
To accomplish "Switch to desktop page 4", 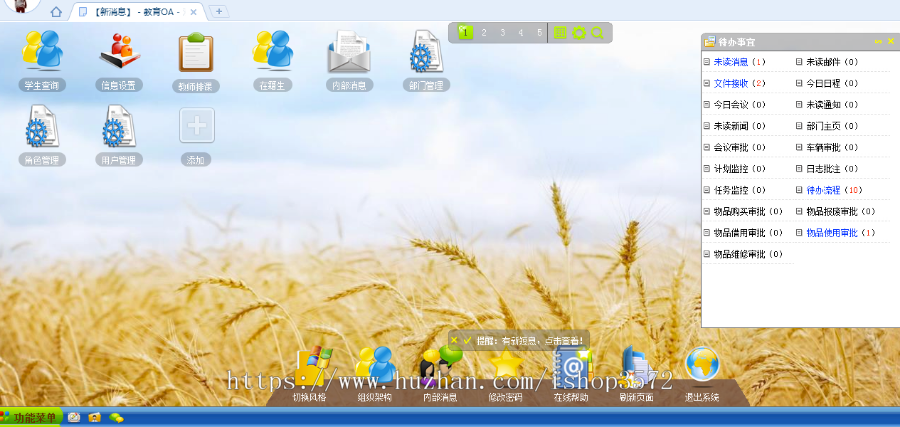I will (521, 33).
